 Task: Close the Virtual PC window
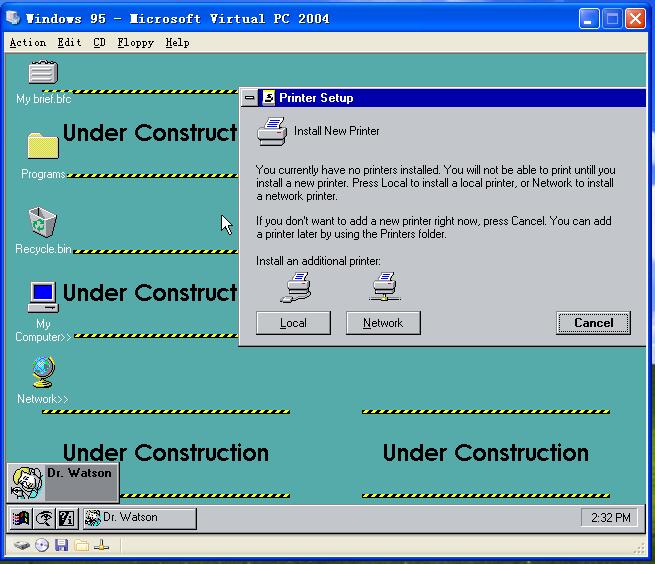coord(635,19)
